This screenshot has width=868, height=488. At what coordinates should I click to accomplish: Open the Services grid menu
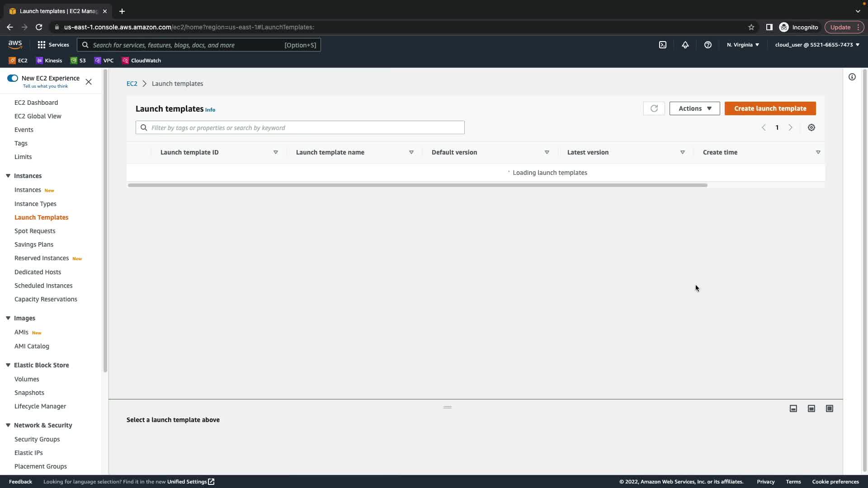pos(53,45)
